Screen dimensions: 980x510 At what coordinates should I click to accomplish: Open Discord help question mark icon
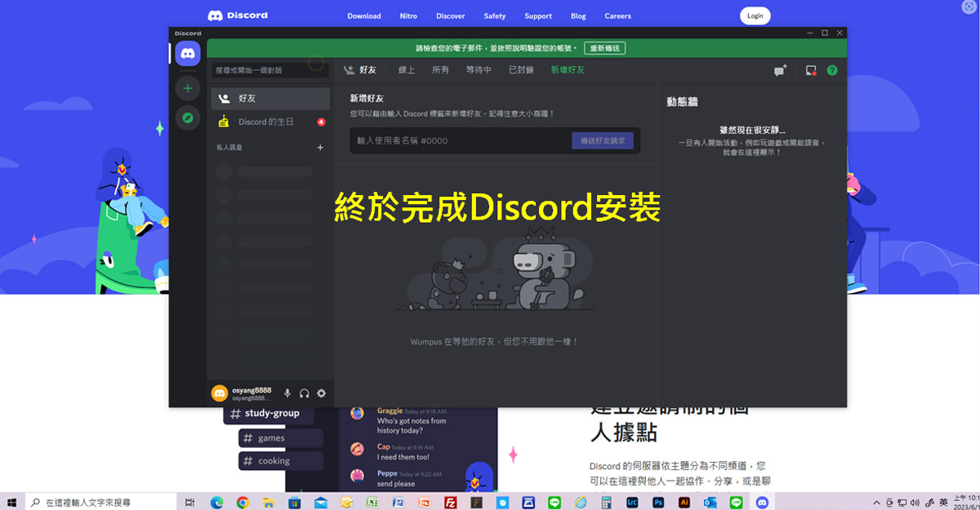coord(832,70)
